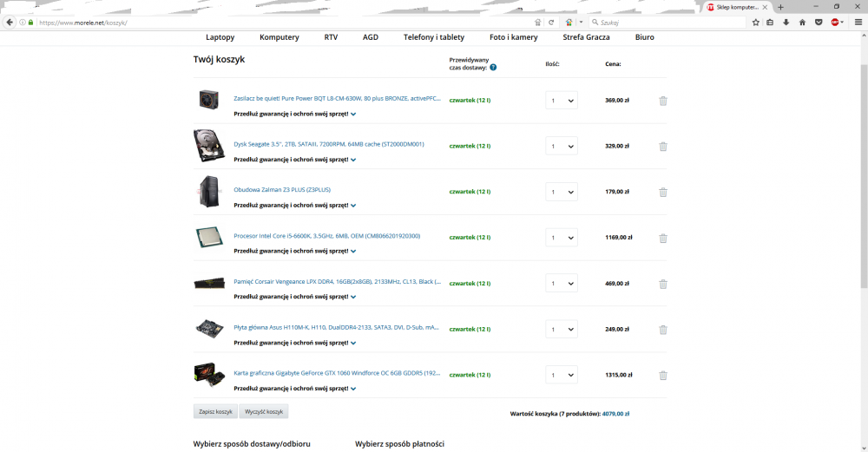Open Dysk Seagate 3.5" 2TB product link
This screenshot has height=452, width=868.
329,144
